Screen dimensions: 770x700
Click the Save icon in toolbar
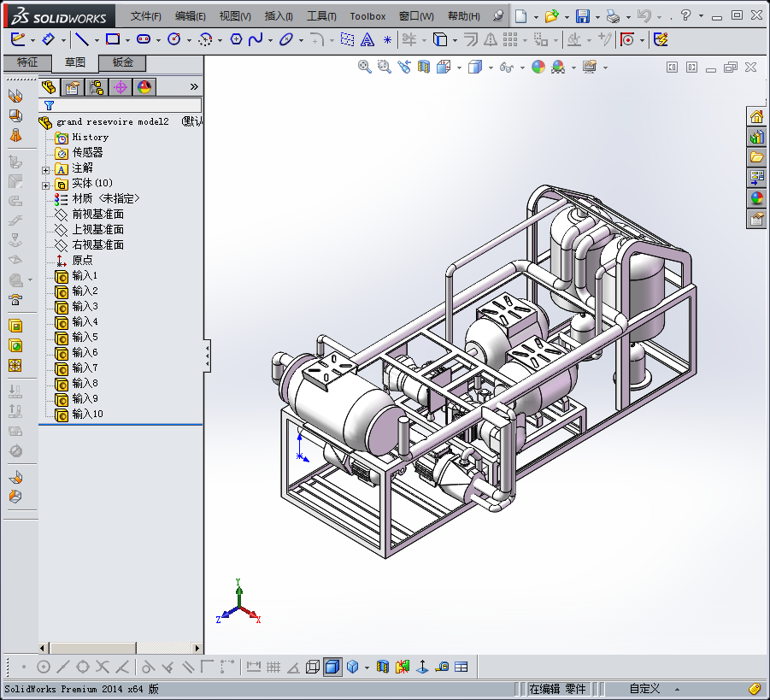582,16
